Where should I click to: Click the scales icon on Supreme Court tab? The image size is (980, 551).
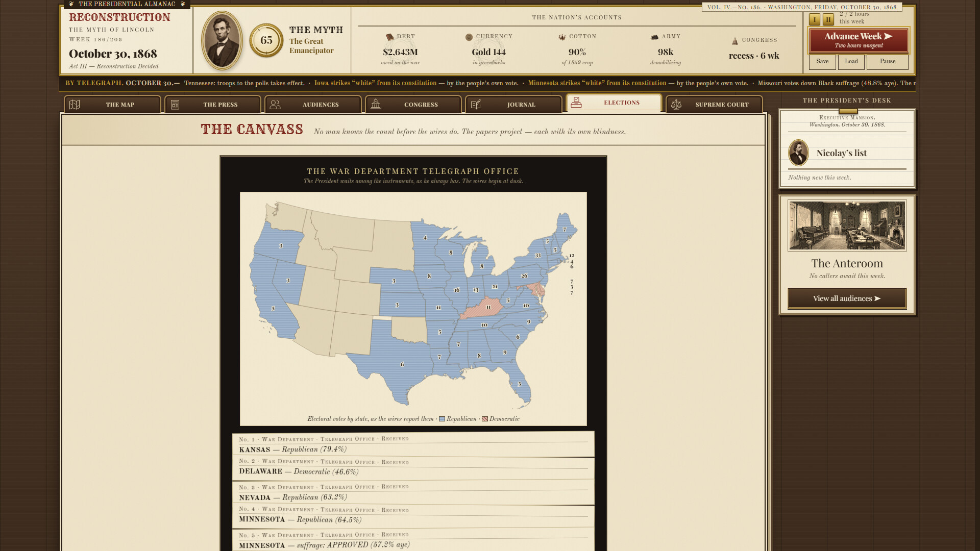[676, 105]
